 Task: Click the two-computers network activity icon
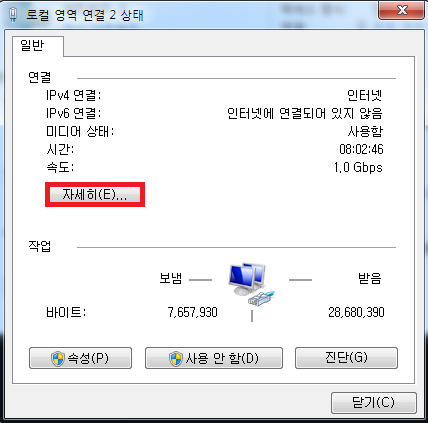[251, 284]
